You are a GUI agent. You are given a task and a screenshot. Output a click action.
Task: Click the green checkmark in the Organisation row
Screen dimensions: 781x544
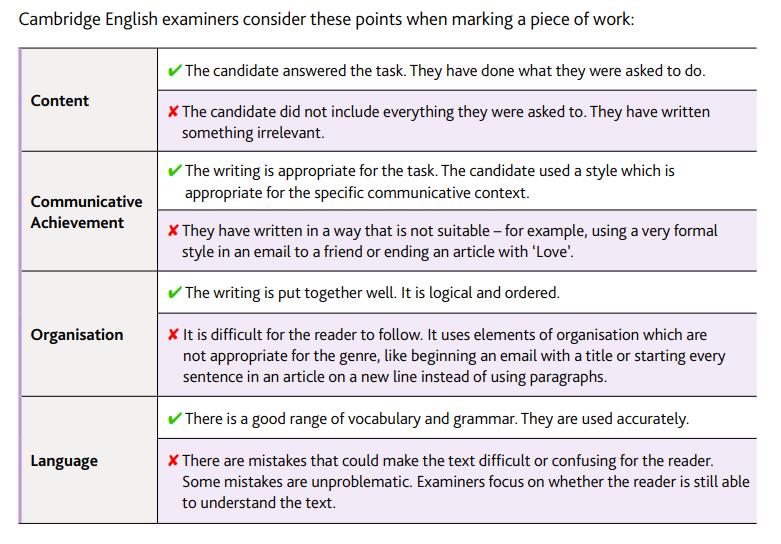175,292
